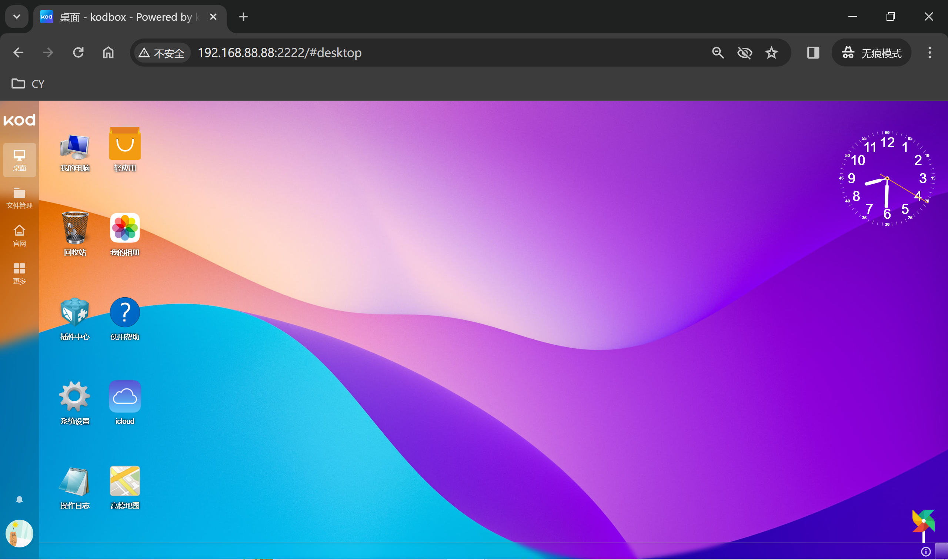Click the crossed-out eye tracking icon

(744, 53)
